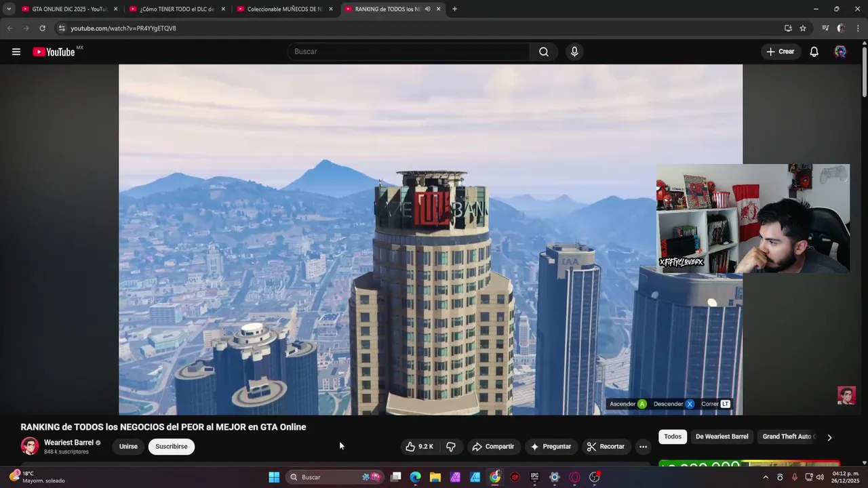This screenshot has width=868, height=488.
Task: Open the account avatar menu
Action: (x=840, y=52)
